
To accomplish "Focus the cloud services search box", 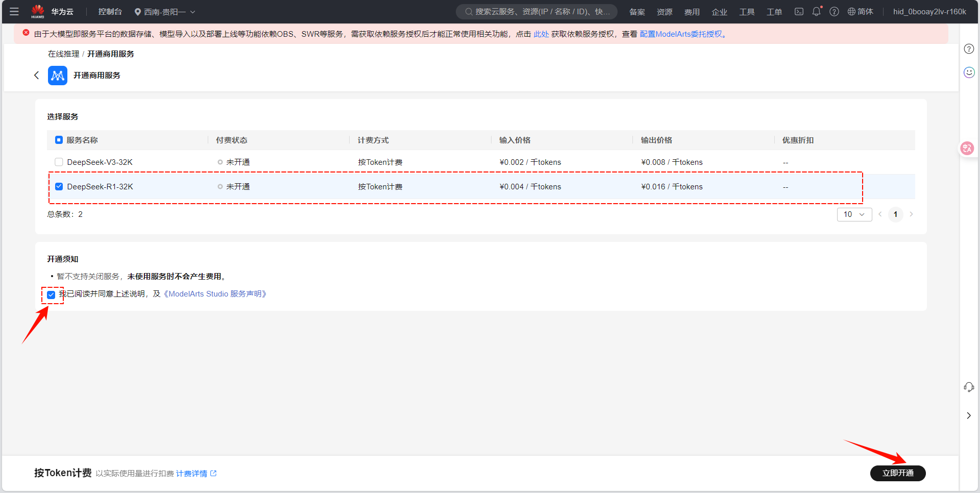I will coord(536,11).
